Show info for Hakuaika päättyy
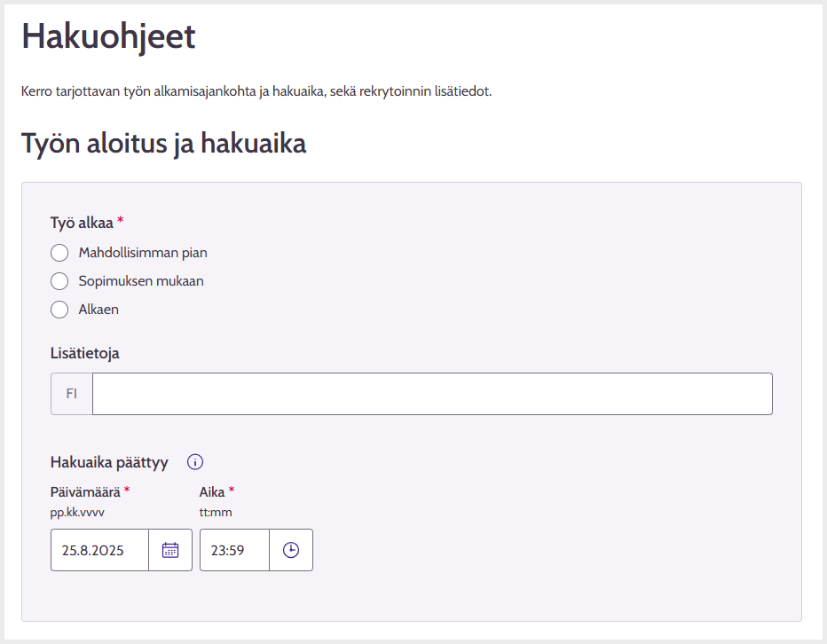827x644 pixels. pyautogui.click(x=195, y=462)
